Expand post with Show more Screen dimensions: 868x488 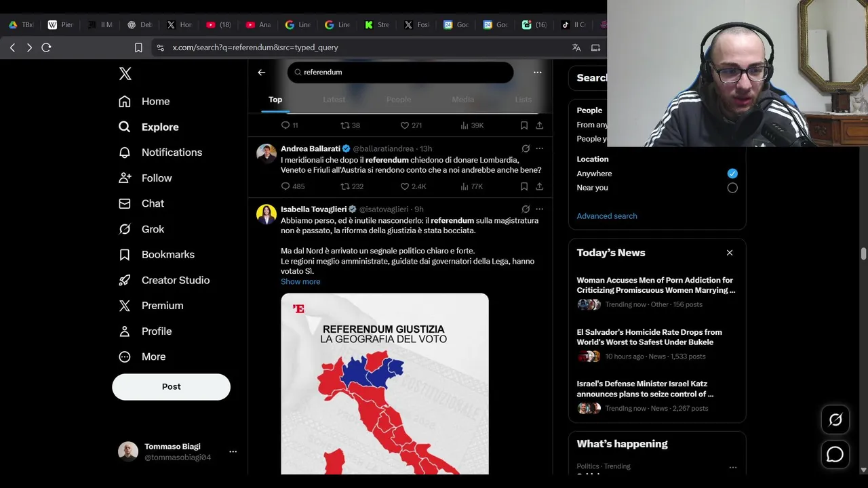(x=300, y=282)
